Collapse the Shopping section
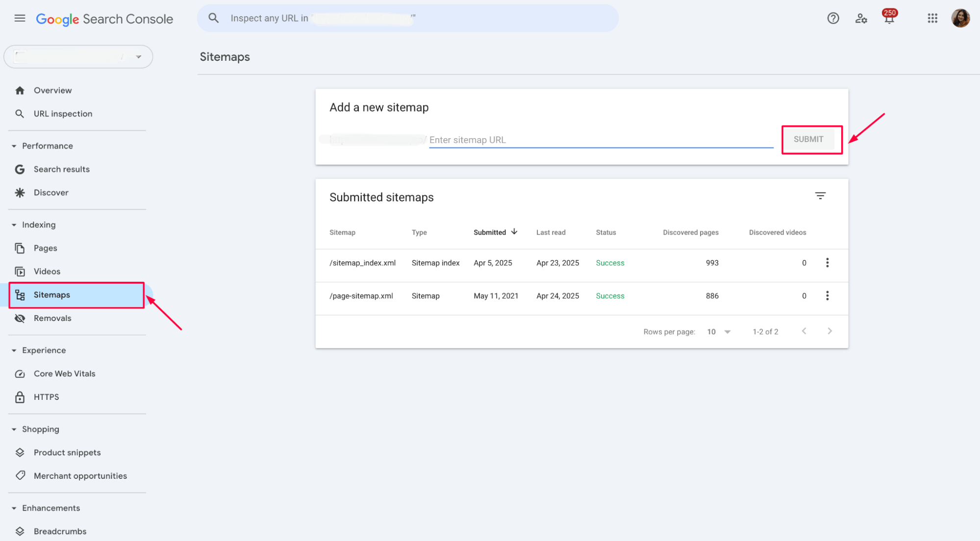The width and height of the screenshot is (980, 541). (14, 429)
